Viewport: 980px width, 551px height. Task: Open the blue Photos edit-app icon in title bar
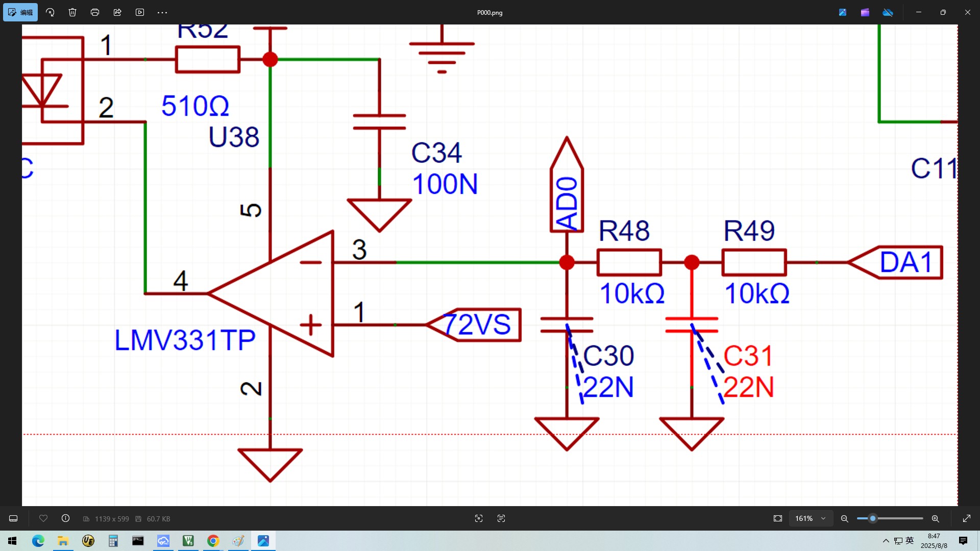[843, 12]
